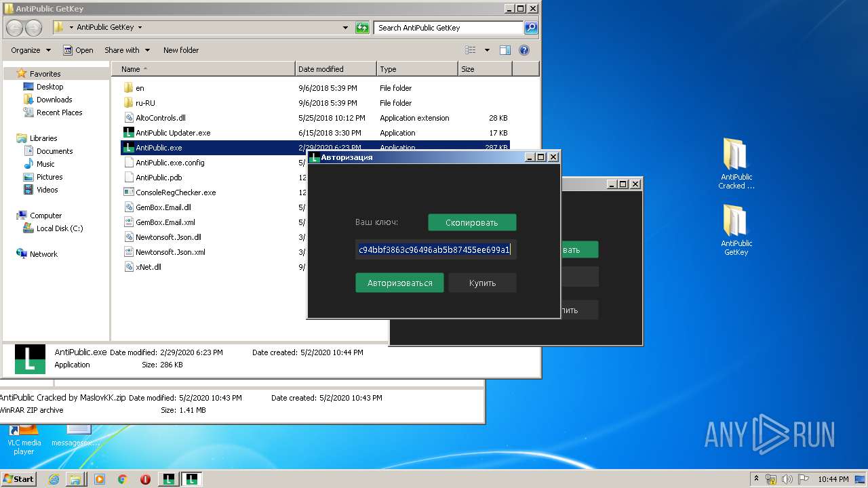
Task: Click the Action Center flag tray icon
Action: click(802, 479)
